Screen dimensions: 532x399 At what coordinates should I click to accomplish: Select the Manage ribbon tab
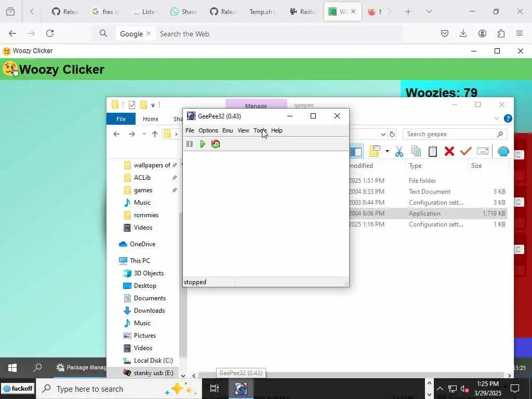point(256,104)
